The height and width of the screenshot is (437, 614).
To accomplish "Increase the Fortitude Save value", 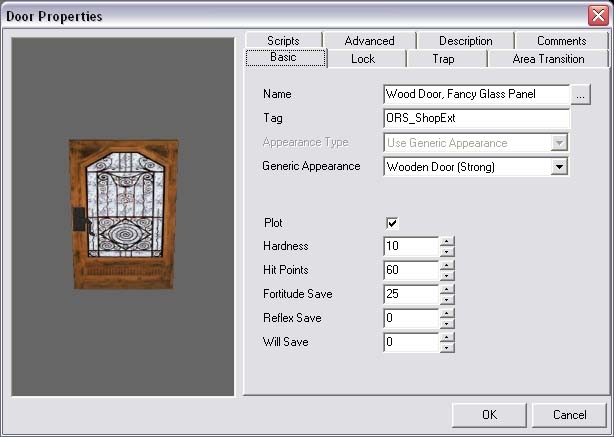I will pos(446,289).
